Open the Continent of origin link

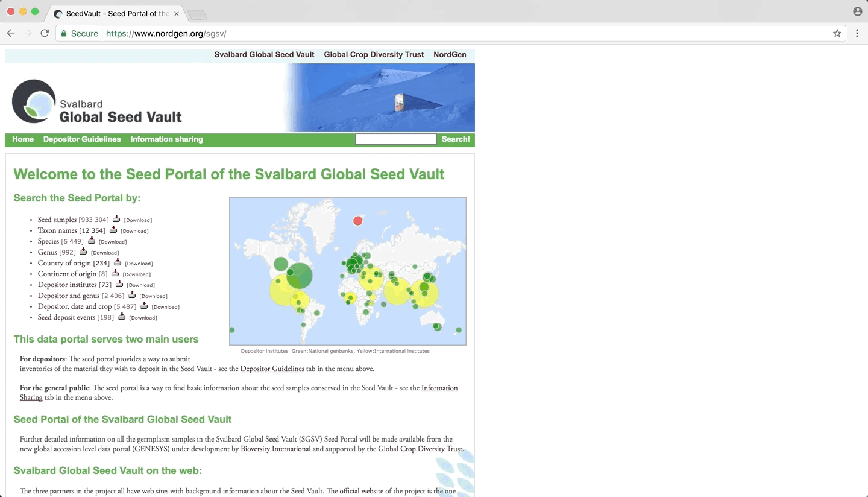[67, 274]
